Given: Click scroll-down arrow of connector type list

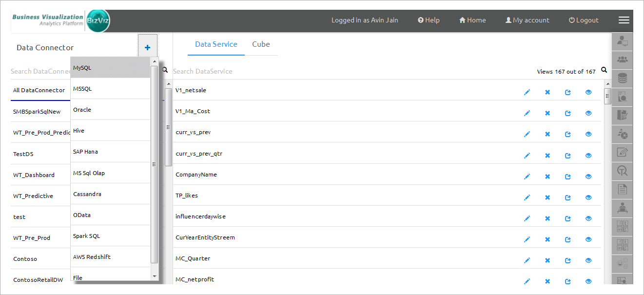Looking at the screenshot, I should point(155,276).
